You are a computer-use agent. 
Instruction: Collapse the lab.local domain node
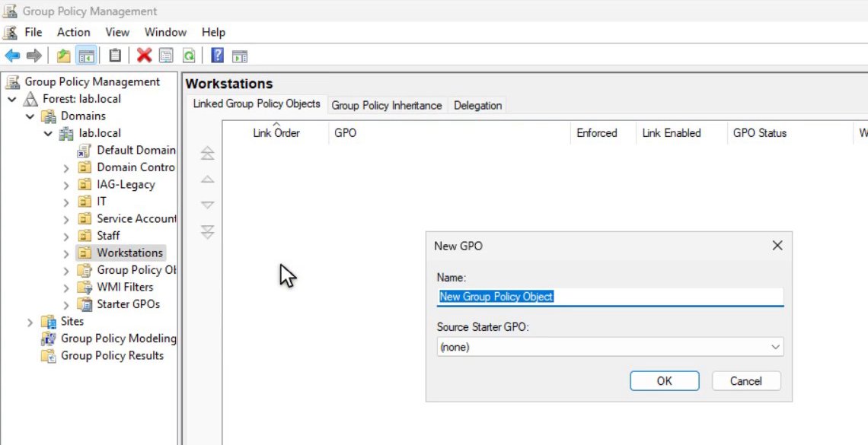click(48, 134)
